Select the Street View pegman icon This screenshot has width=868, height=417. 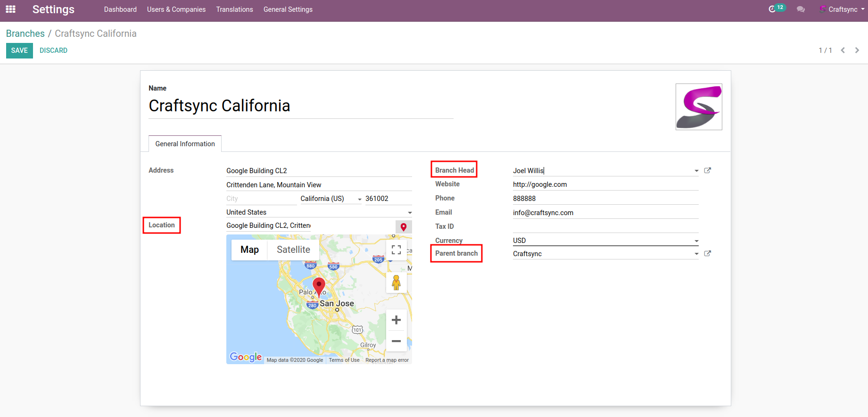click(x=396, y=283)
